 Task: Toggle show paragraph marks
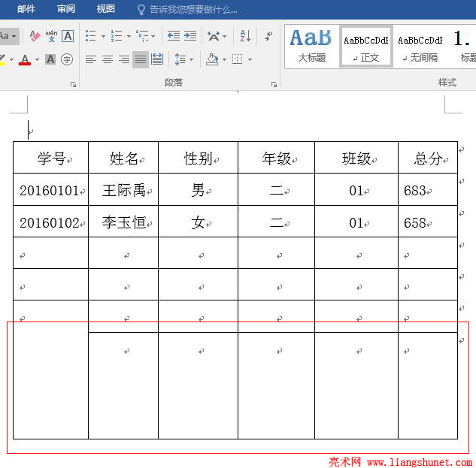point(268,36)
